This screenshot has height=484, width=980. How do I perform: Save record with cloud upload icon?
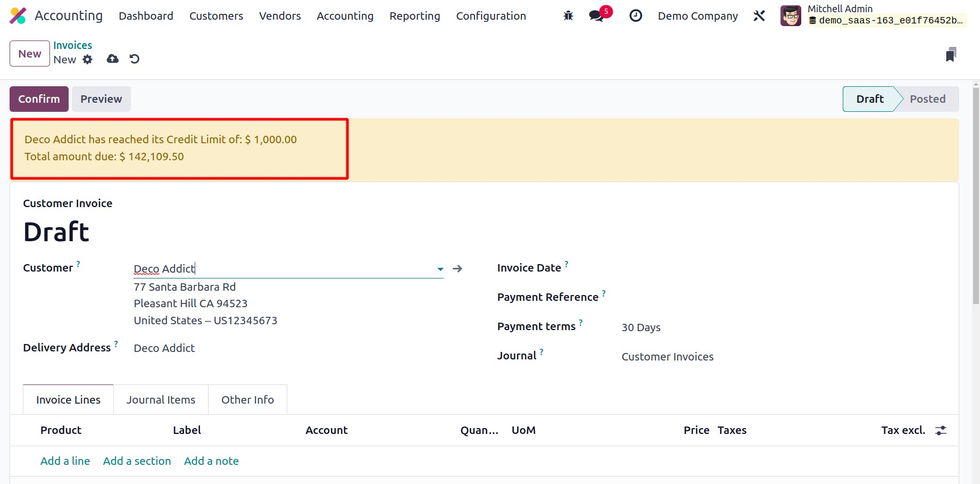pos(112,59)
